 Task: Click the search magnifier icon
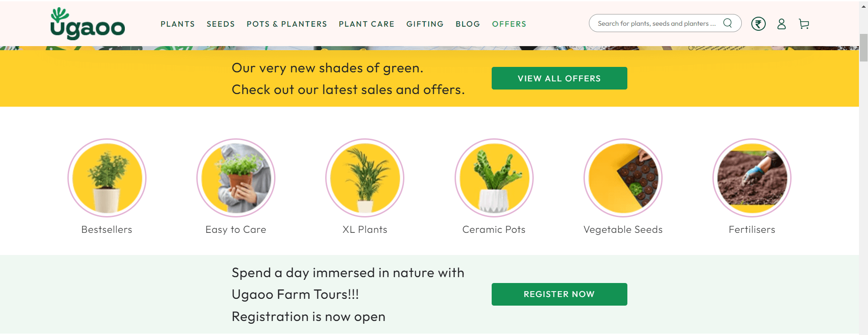pos(727,23)
